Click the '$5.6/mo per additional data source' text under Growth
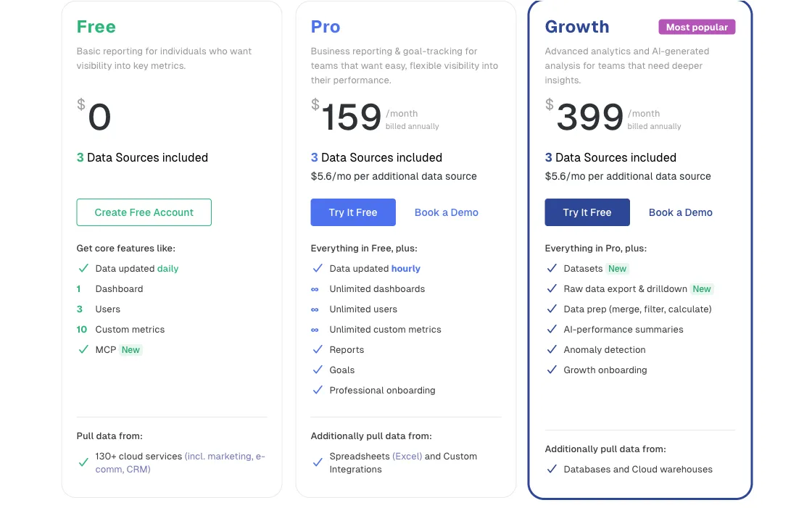This screenshot has height=508, width=812. coord(628,176)
